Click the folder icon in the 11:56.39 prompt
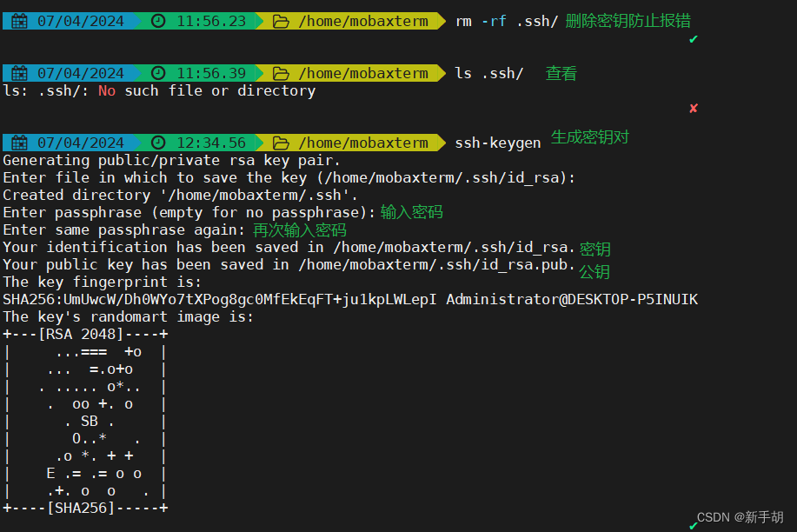The height and width of the screenshot is (532, 797). (x=281, y=74)
